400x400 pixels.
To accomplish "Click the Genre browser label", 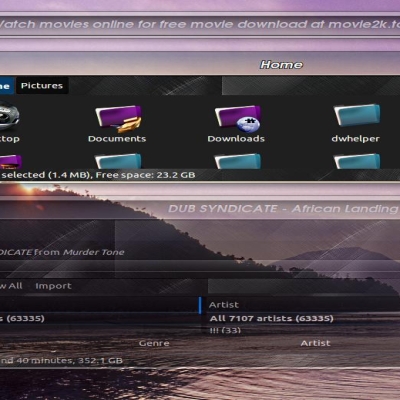I will [x=154, y=343].
